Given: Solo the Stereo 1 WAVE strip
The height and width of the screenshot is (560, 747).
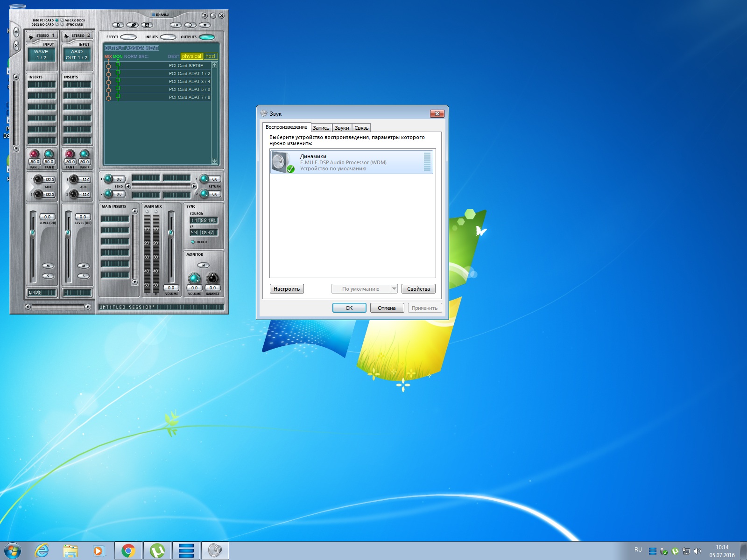Looking at the screenshot, I should coord(48,276).
